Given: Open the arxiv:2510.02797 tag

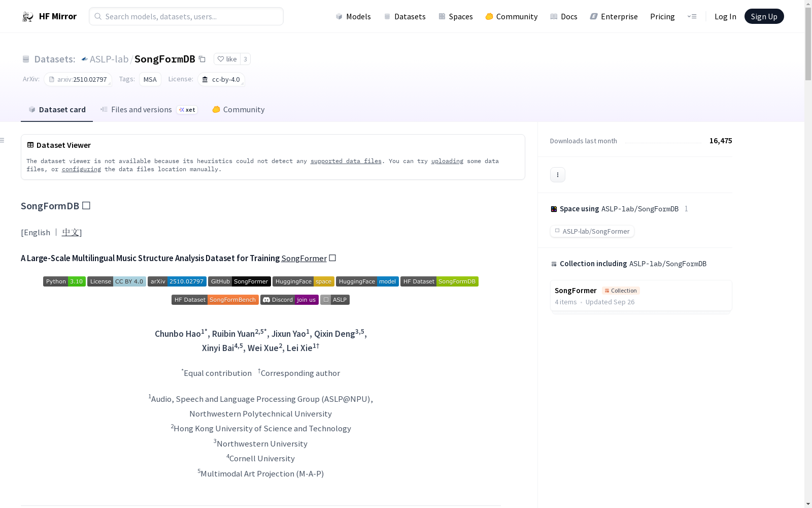Looking at the screenshot, I should [78, 79].
